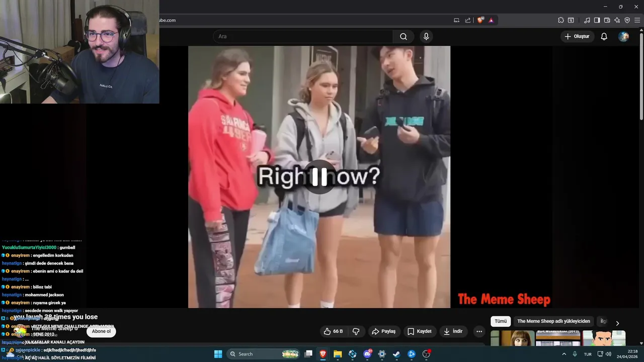This screenshot has width=644, height=362.
Task: Subscribe with the Abone ol button
Action: coord(101,331)
